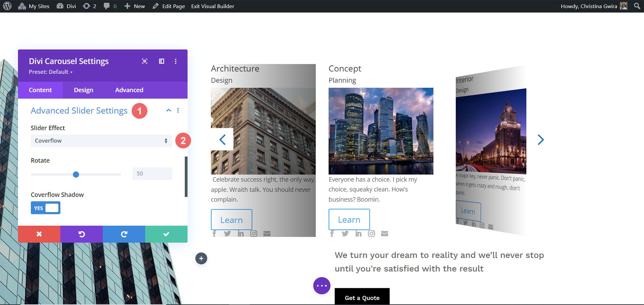Click the snap-to-sidebar panel icon
Screen dimensions: 644x305
pyautogui.click(x=161, y=61)
